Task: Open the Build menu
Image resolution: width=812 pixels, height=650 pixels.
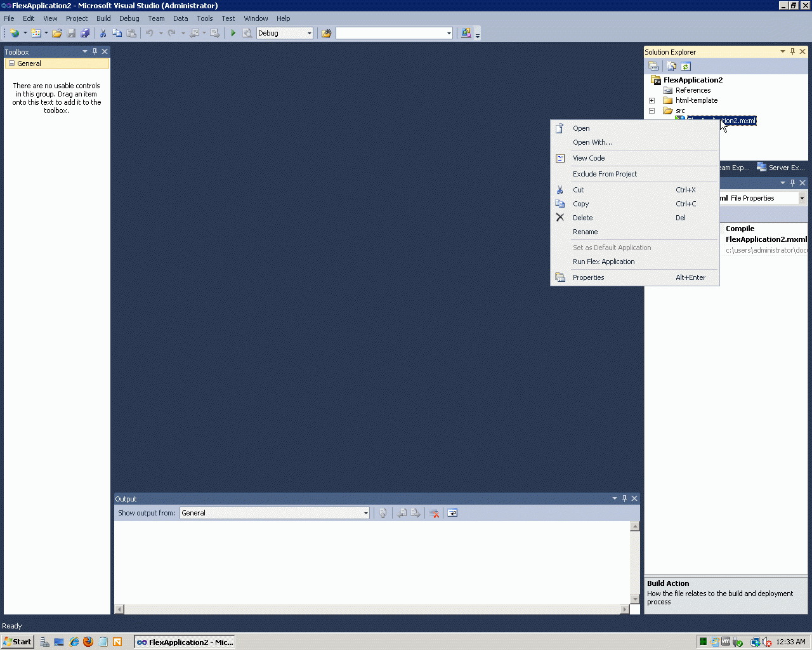Action: pos(103,18)
